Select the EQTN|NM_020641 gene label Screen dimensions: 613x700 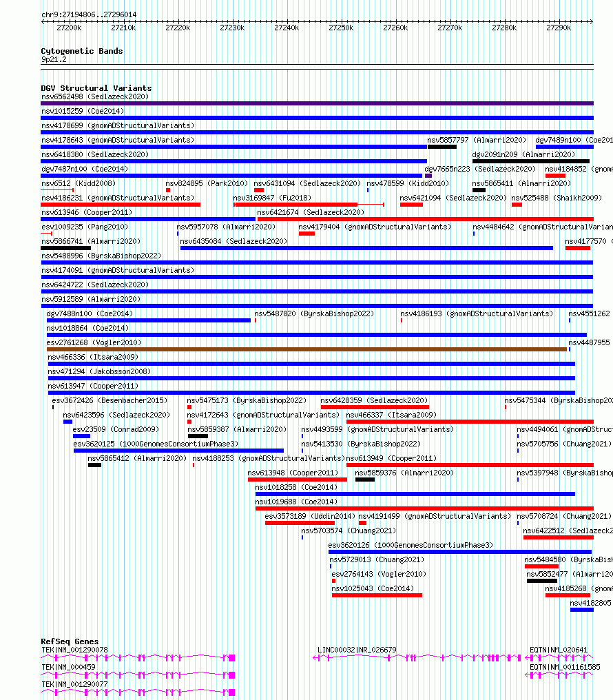(559, 650)
